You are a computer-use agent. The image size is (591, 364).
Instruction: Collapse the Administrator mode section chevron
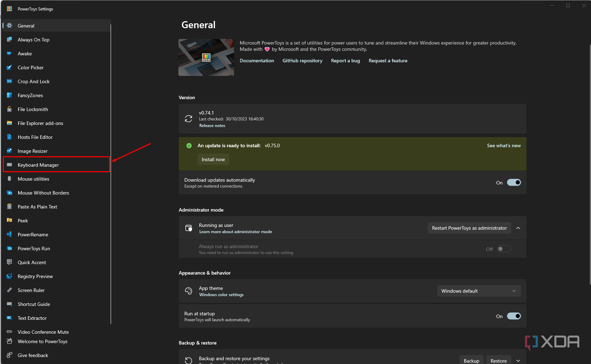tap(518, 228)
